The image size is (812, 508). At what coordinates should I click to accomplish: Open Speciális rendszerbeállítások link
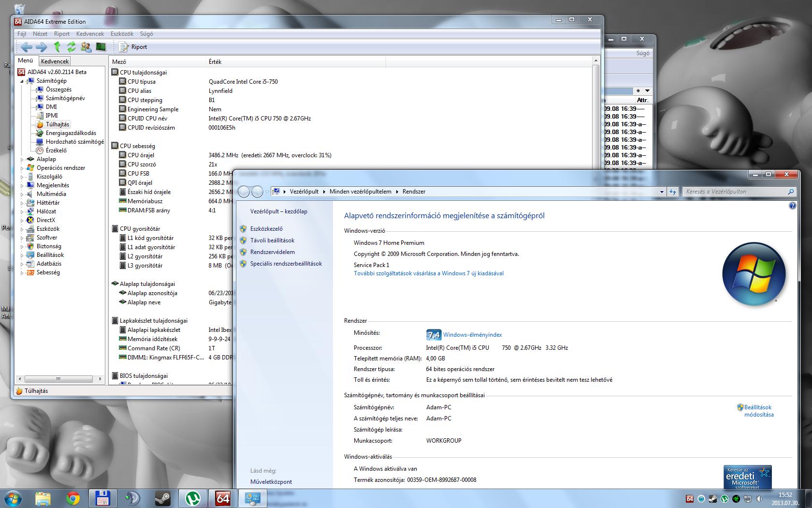coord(286,264)
